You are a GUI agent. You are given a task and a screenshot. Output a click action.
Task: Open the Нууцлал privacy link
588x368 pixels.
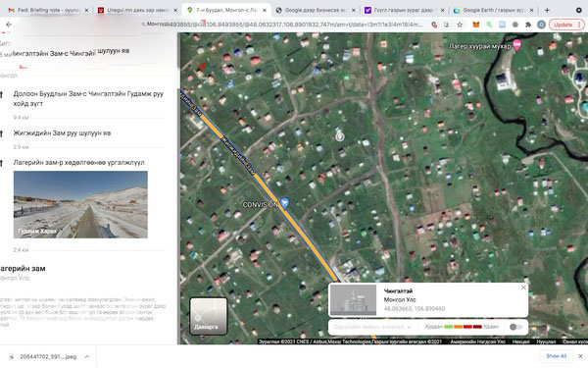coord(546,342)
